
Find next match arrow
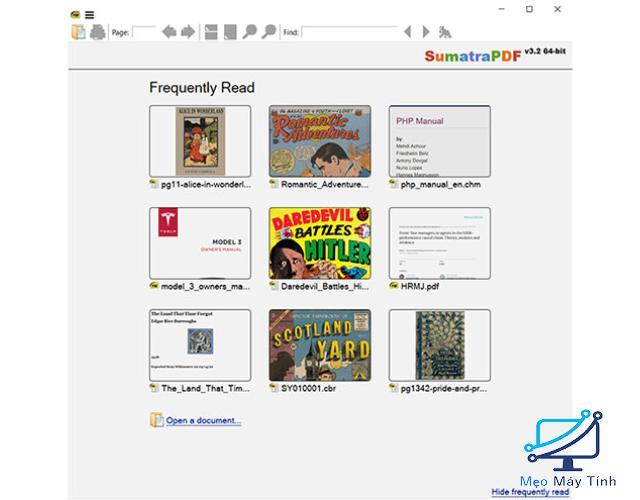coord(426,31)
